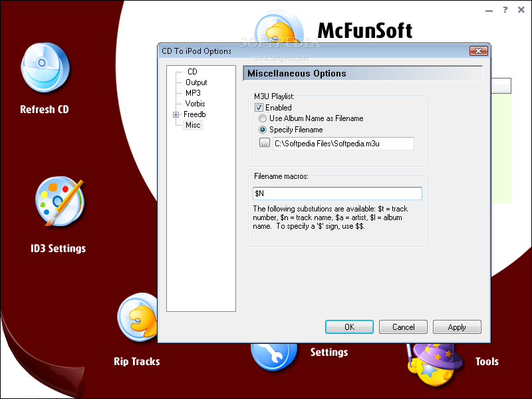Click the Refresh CD label
This screenshot has width=532, height=399.
point(45,109)
